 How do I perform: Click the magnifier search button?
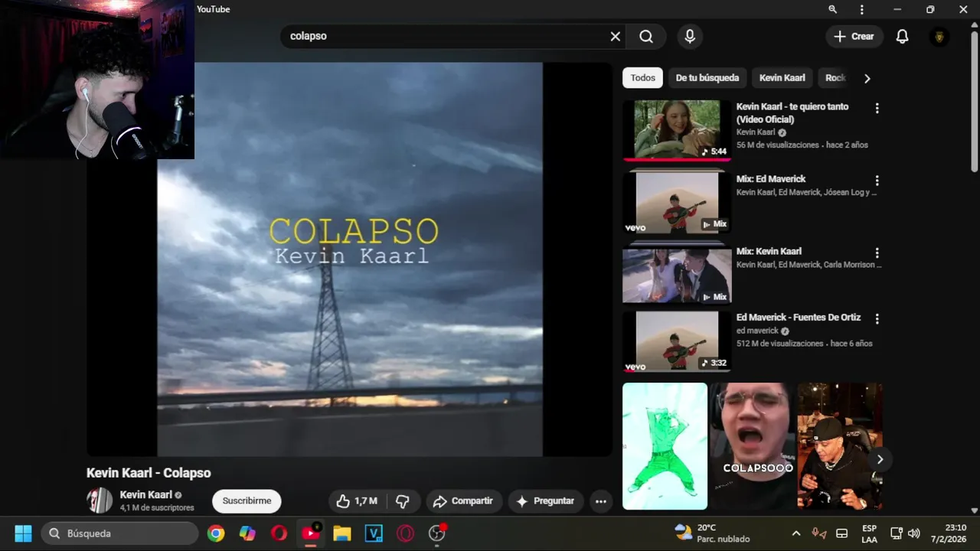[646, 37]
